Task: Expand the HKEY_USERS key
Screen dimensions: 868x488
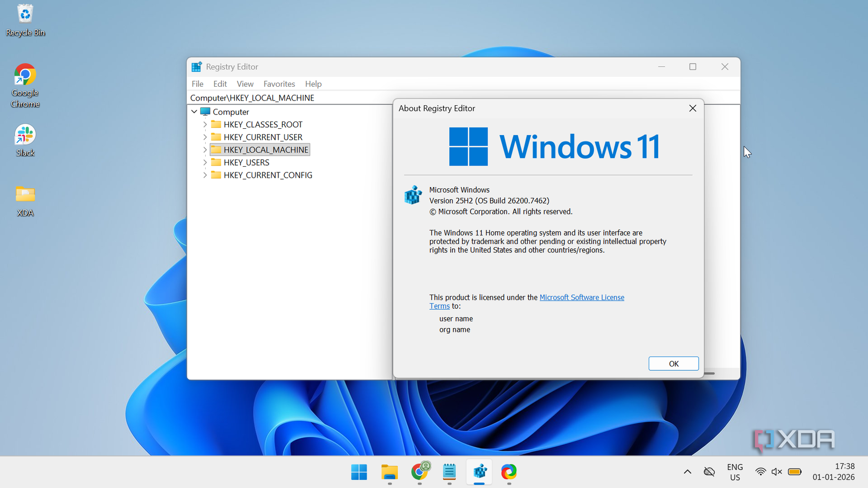Action: click(x=205, y=162)
